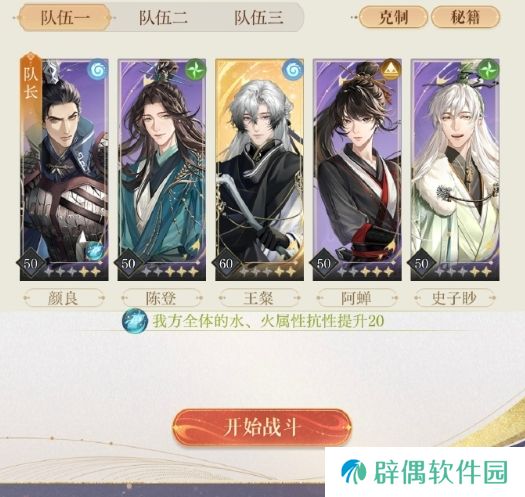Image resolution: width=525 pixels, height=497 pixels.
Task: Switch to the 队伍三 tab
Action: 258,17
